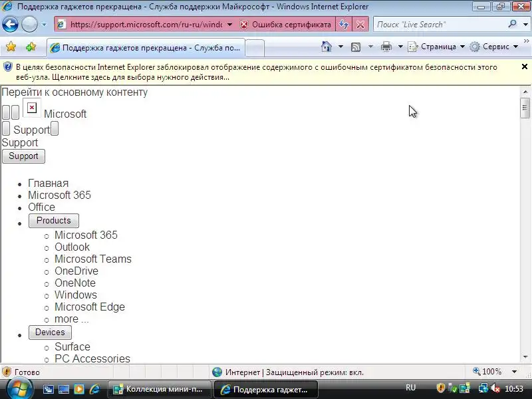
Task: Stop loading with the red X icon
Action: tap(360, 25)
